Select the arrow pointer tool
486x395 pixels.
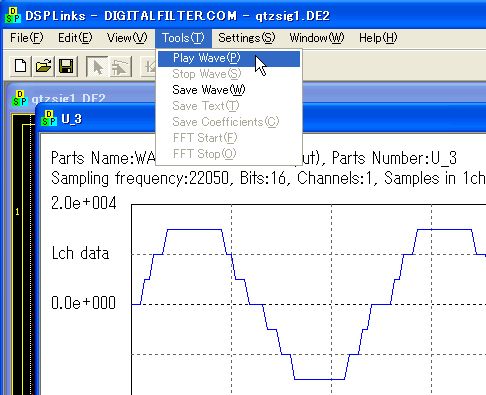[97, 66]
